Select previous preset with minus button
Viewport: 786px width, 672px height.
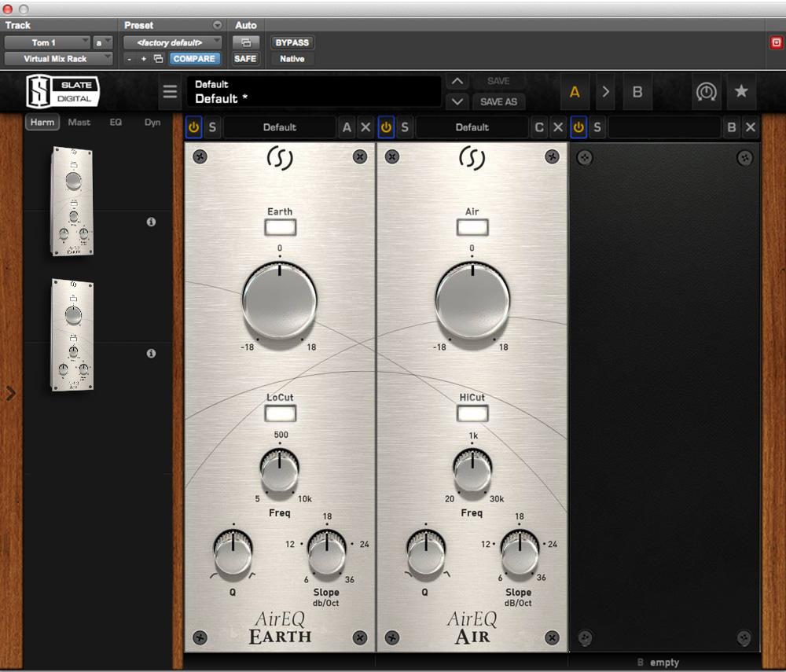click(x=130, y=59)
